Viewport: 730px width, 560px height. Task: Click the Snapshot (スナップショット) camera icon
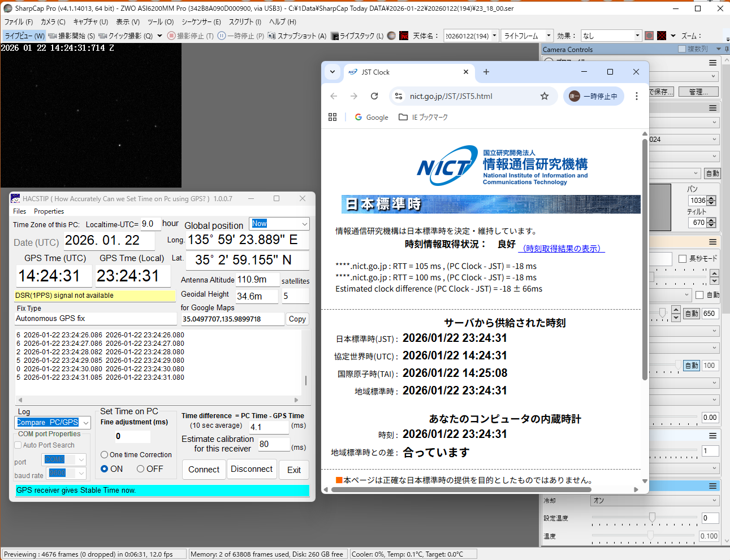pyautogui.click(x=272, y=36)
